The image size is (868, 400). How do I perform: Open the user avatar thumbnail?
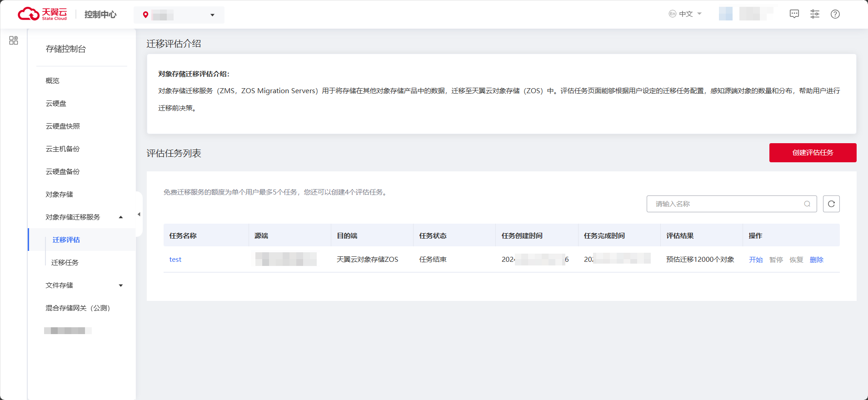tap(726, 14)
